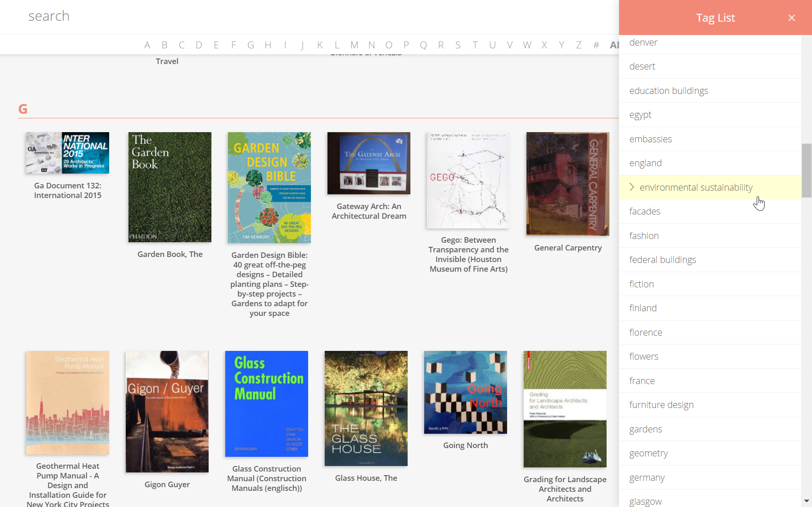Open Grading for Landscape Architects cover
Screen dimensions: 812x507
click(565, 409)
